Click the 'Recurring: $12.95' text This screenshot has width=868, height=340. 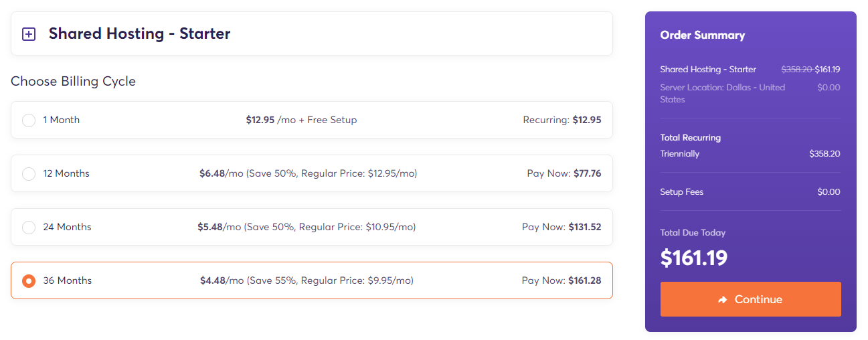(562, 120)
